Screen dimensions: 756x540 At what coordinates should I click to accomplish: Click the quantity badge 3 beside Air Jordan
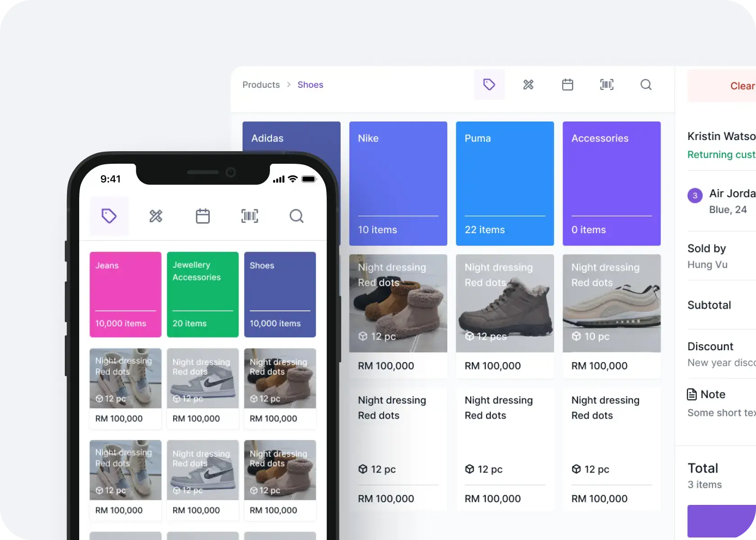[695, 195]
